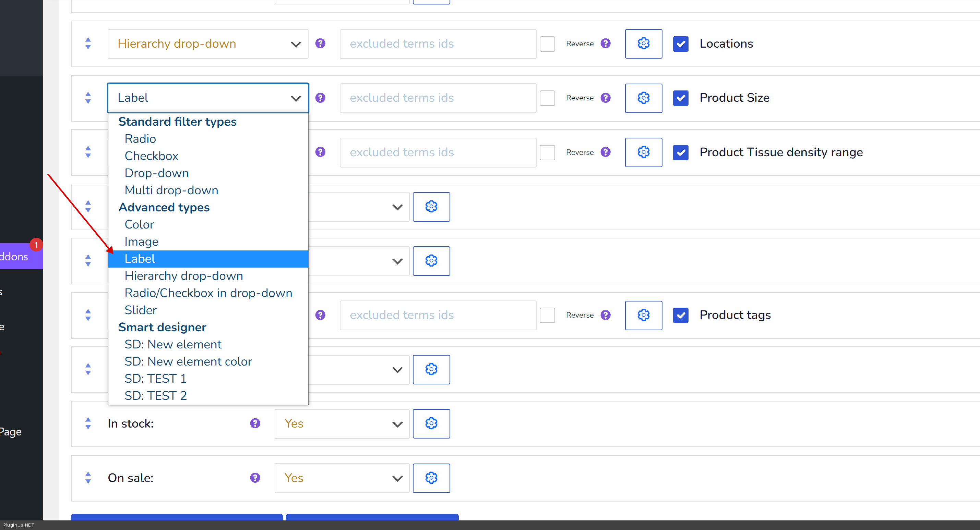Image resolution: width=980 pixels, height=530 pixels.
Task: Click question mark beside In stock label
Action: 255,423
